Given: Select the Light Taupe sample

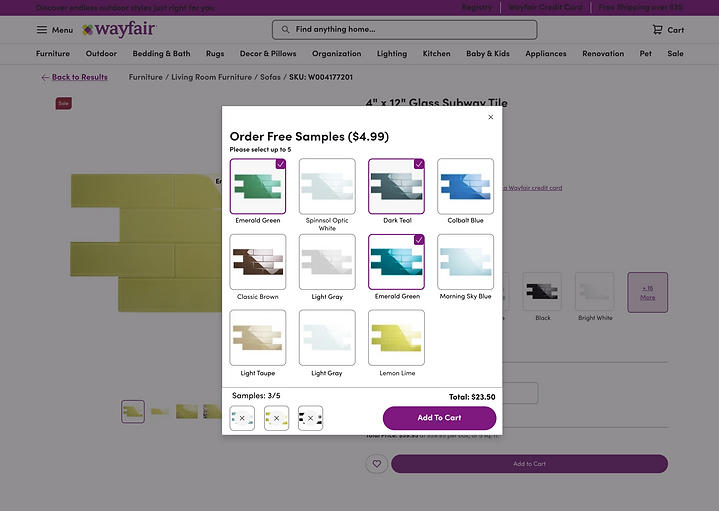Looking at the screenshot, I should (258, 338).
